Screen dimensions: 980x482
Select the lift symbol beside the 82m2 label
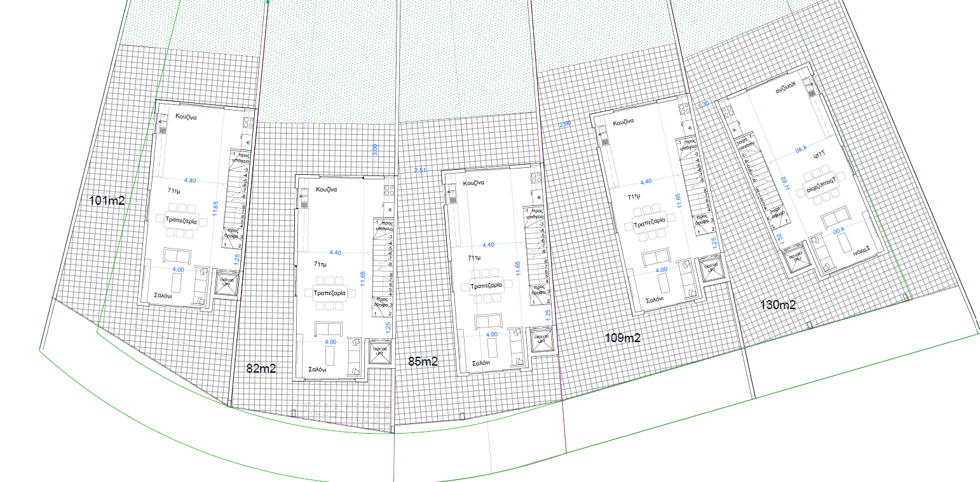tap(381, 352)
